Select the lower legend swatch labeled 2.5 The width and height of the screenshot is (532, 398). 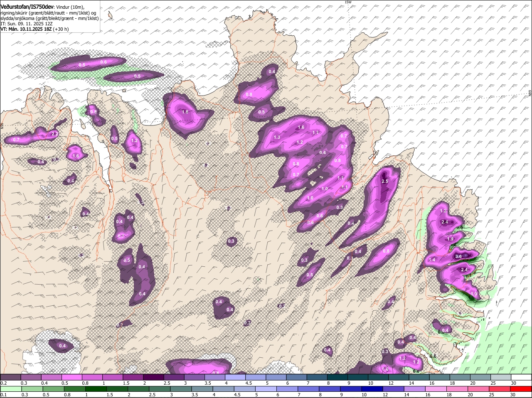point(160,389)
